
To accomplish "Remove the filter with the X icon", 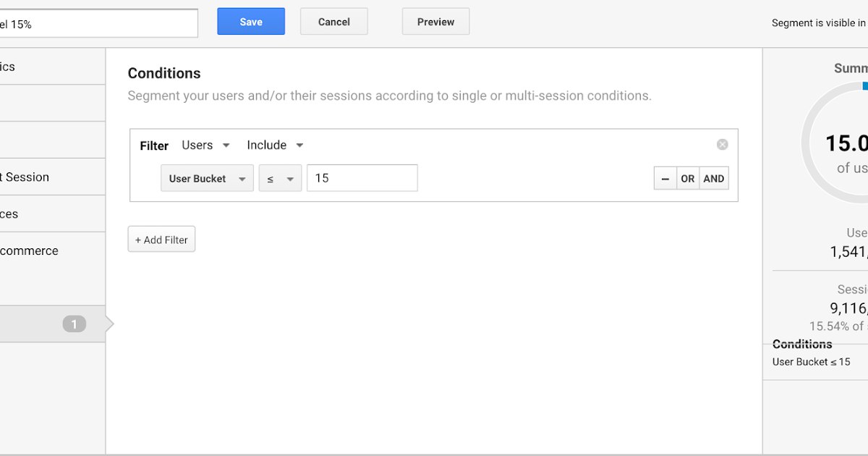I will point(722,145).
